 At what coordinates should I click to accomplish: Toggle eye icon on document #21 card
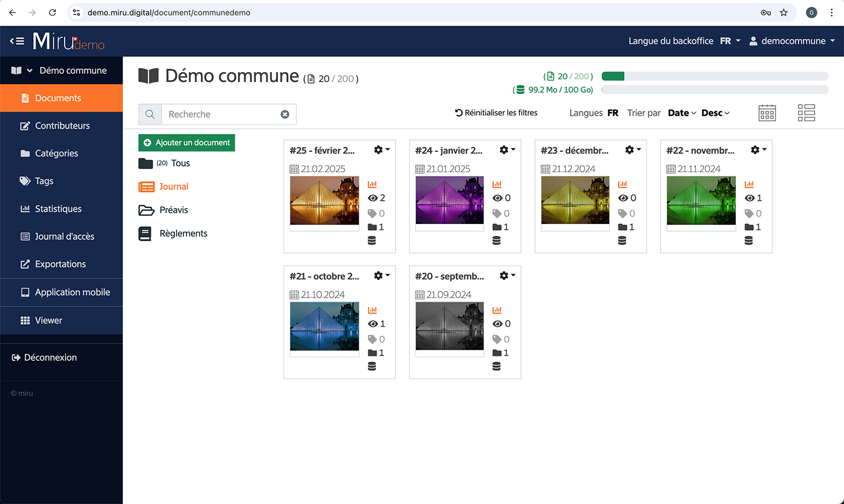coord(372,324)
